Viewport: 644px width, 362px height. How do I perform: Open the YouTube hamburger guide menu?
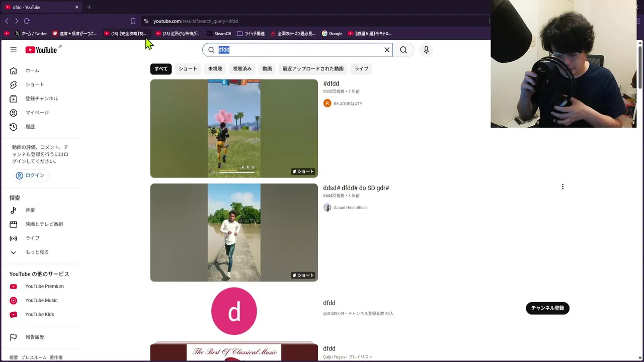[x=14, y=50]
